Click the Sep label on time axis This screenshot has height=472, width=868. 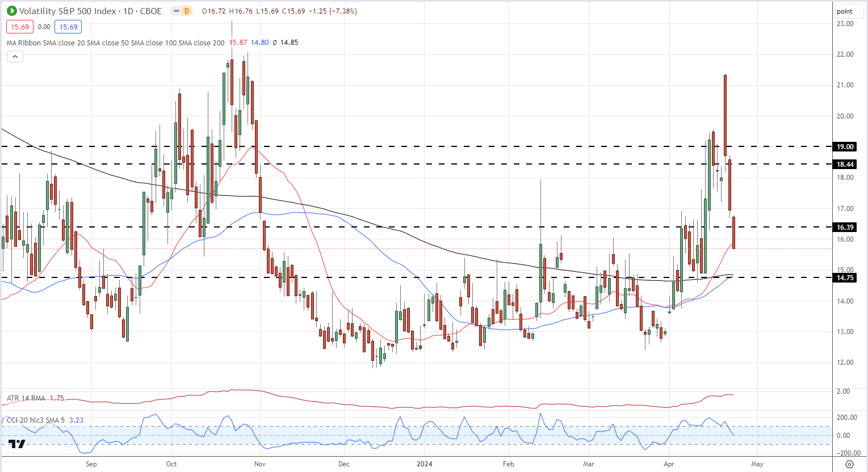[91, 463]
